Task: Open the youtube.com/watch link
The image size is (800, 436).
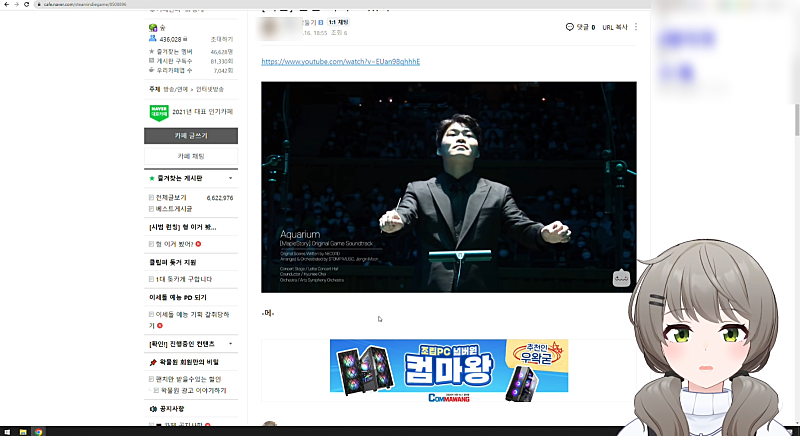Action: point(340,62)
